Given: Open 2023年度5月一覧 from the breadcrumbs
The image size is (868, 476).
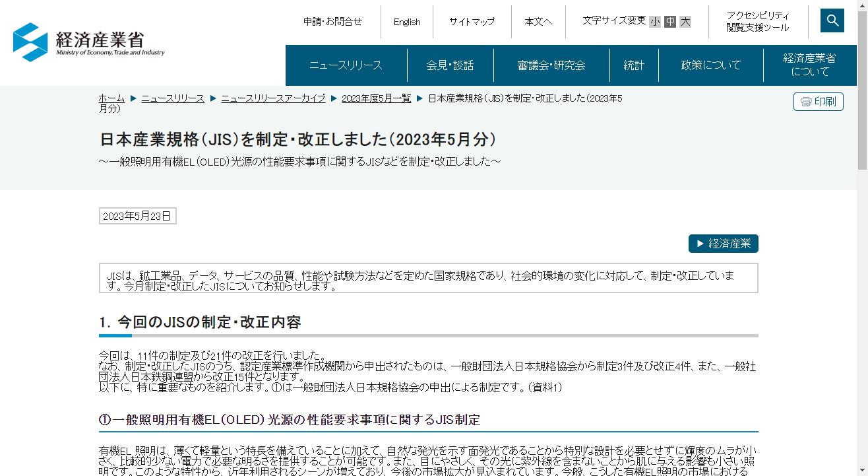Looking at the screenshot, I should (x=376, y=98).
